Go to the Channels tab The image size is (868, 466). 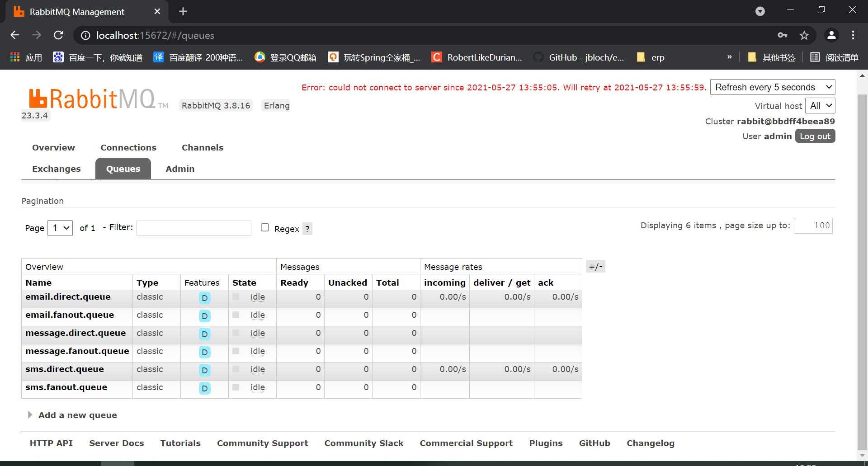click(x=203, y=147)
